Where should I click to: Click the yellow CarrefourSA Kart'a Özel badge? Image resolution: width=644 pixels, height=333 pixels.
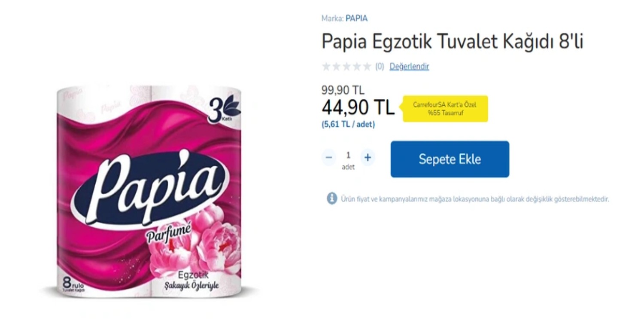445,108
